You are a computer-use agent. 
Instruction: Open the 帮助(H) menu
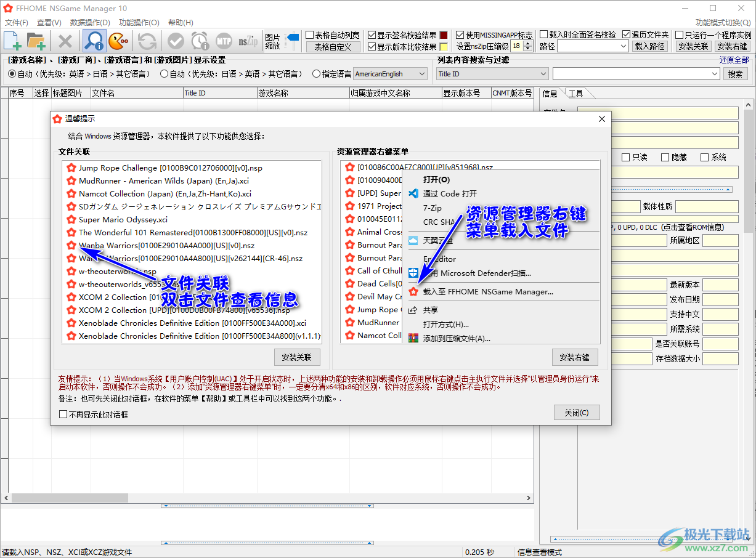coord(181,23)
